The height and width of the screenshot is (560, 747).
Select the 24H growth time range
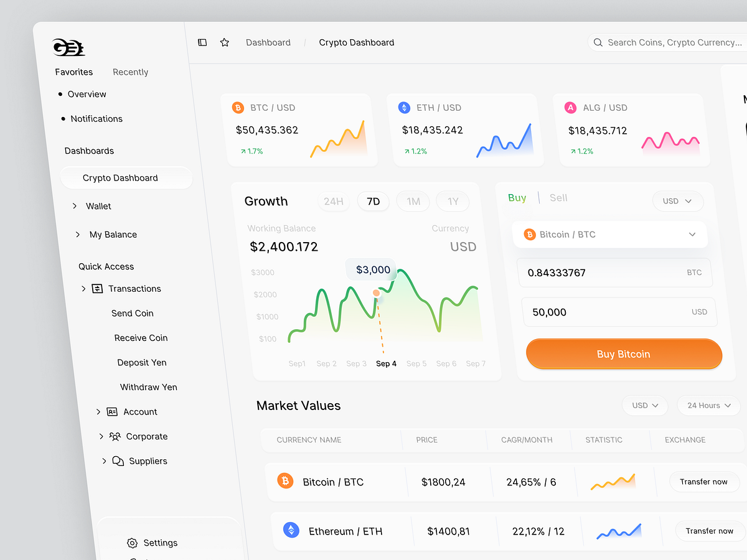click(334, 201)
